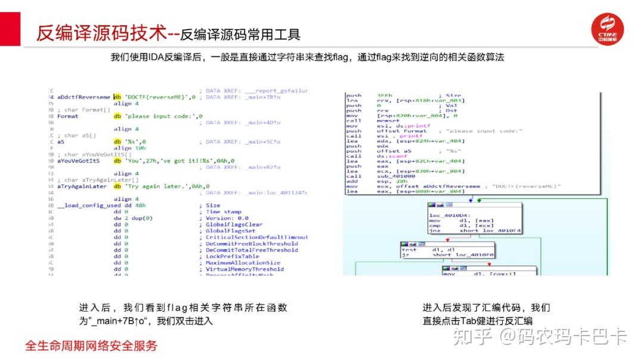Click 'mov esi, ds:printf' instruction
The width and height of the screenshot is (644, 363).
(388, 126)
